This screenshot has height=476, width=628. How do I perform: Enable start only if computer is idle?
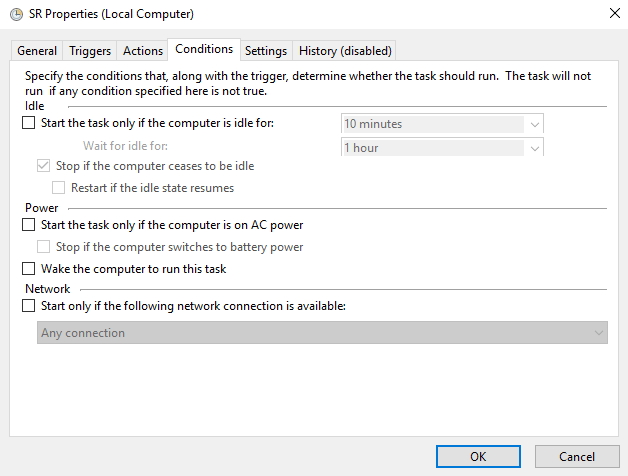coord(28,124)
